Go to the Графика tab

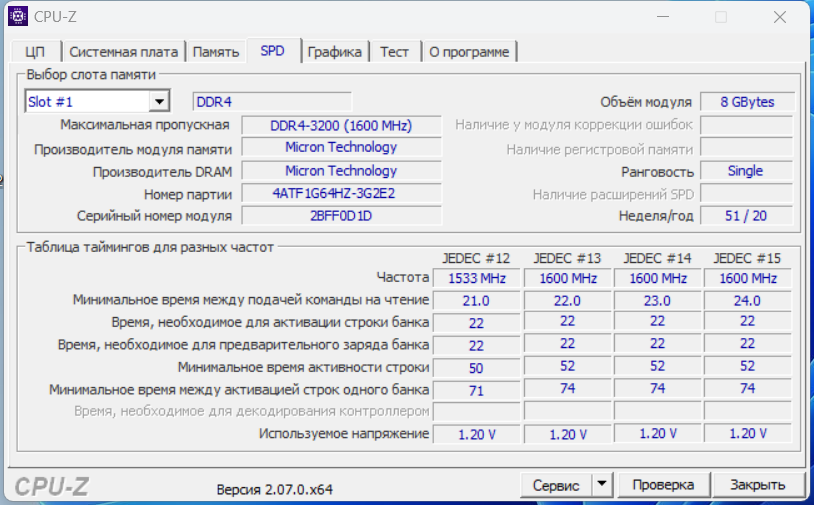tap(335, 52)
